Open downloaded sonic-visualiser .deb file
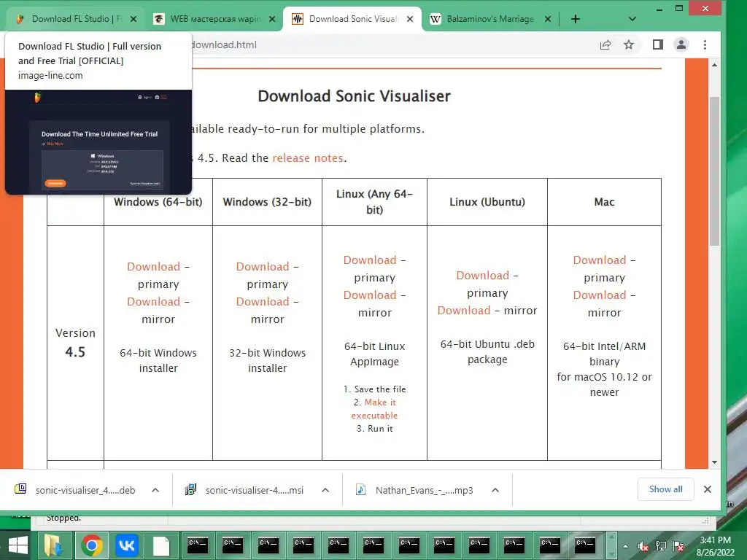The width and height of the screenshot is (747, 560). 76,490
